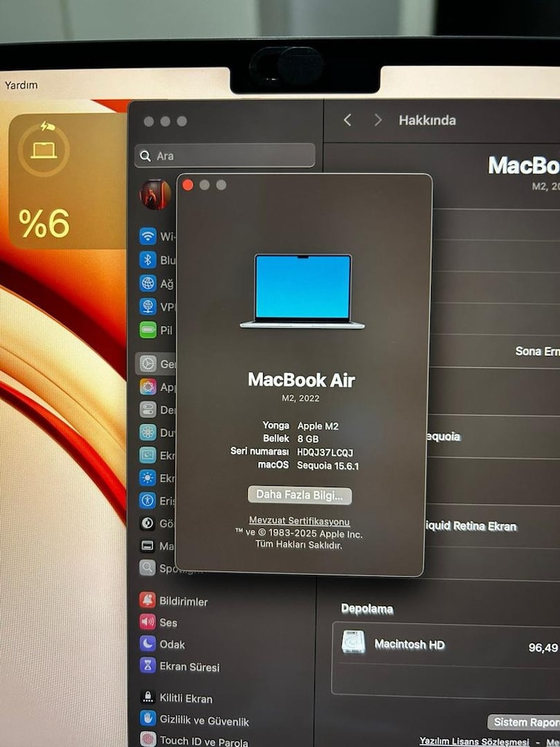
Task: Click the 96,49 storage value
Action: 543,648
